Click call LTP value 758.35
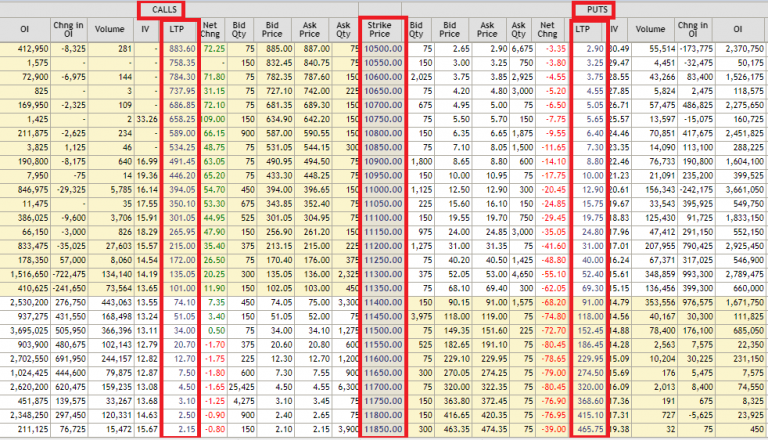This screenshot has width=768, height=440. point(182,63)
